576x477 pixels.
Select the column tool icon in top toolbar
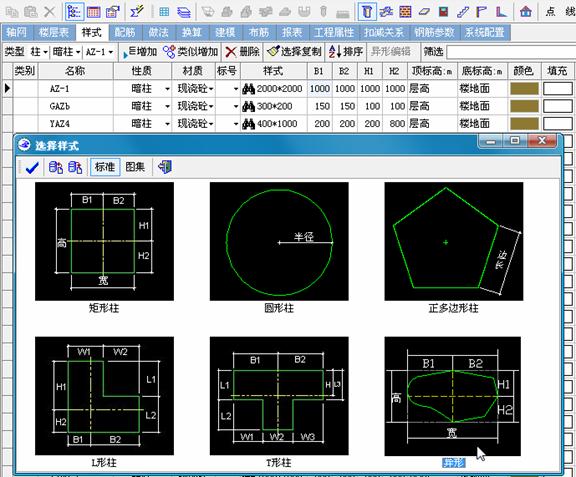click(x=367, y=12)
